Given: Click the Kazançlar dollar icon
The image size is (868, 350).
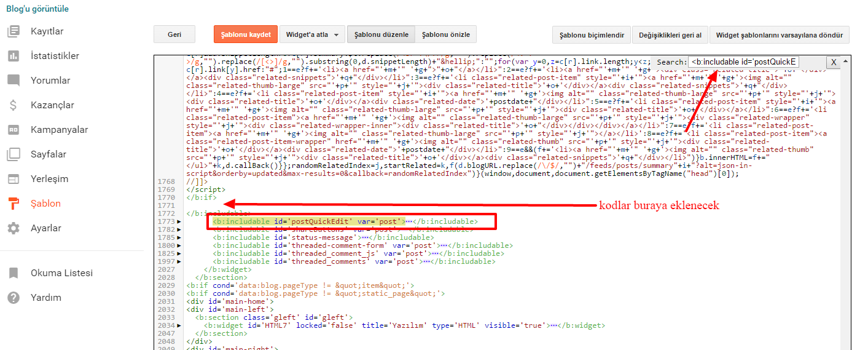Looking at the screenshot, I should pyautogui.click(x=14, y=105).
